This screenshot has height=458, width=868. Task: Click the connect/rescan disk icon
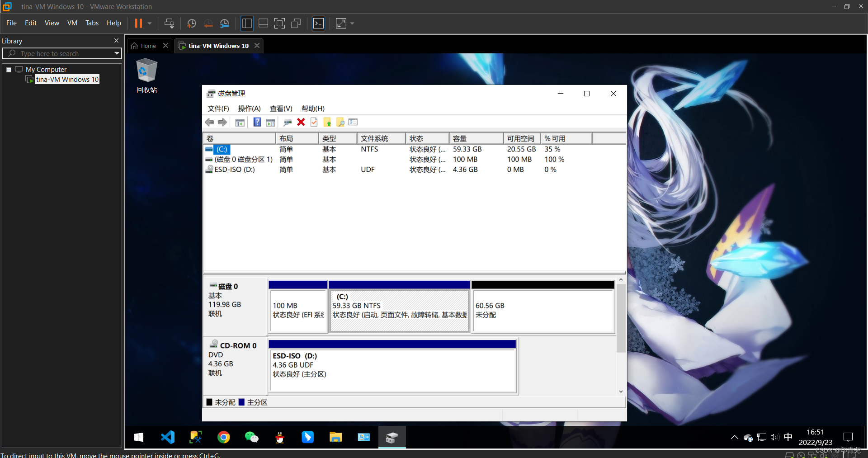point(288,122)
